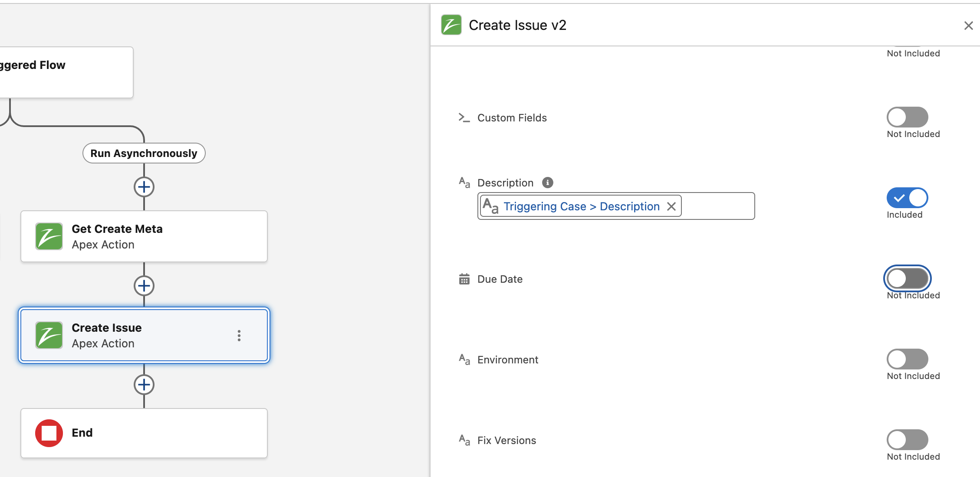Click the red End node icon

[x=49, y=433]
